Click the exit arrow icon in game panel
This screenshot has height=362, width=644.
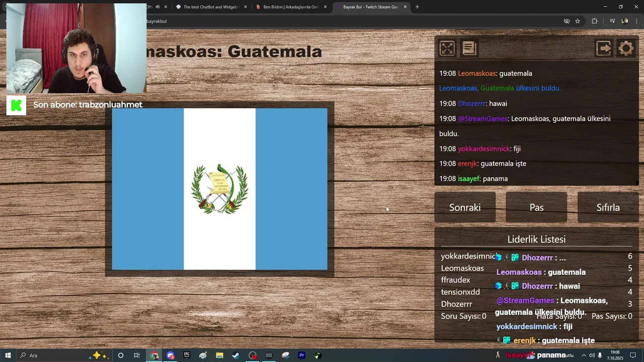[x=604, y=48]
